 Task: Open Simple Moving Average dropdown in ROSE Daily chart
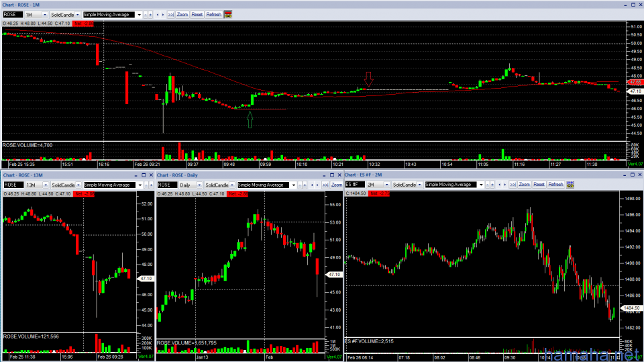(x=293, y=185)
